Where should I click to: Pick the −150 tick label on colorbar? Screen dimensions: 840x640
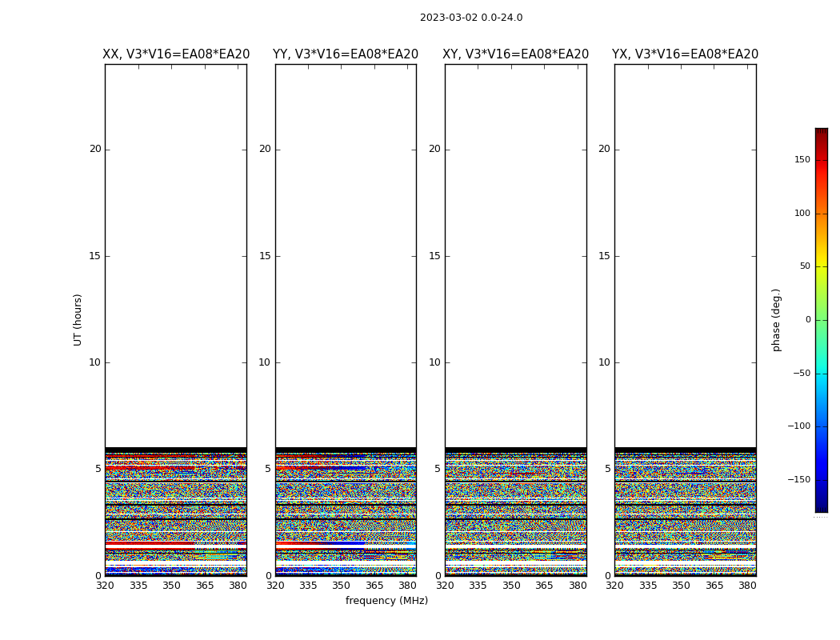pyautogui.click(x=799, y=479)
